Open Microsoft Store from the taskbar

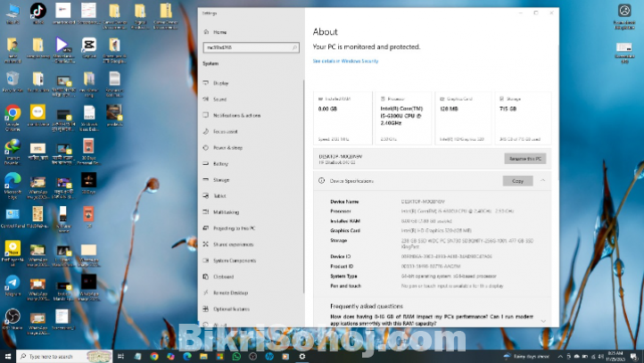point(219,357)
